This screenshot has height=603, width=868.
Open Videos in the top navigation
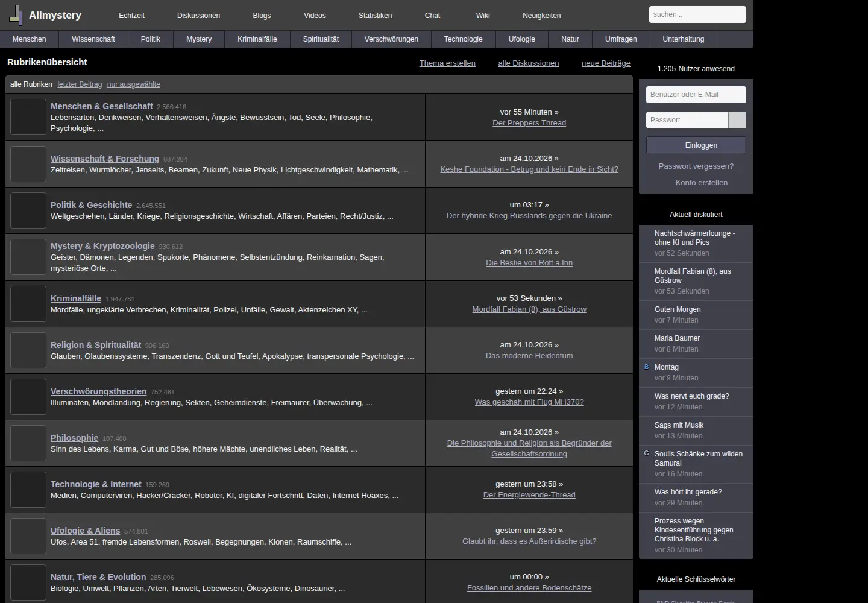tap(315, 16)
